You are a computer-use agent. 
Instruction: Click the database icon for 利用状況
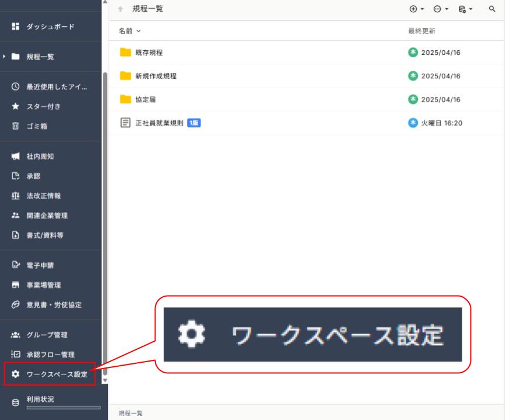[x=15, y=402]
